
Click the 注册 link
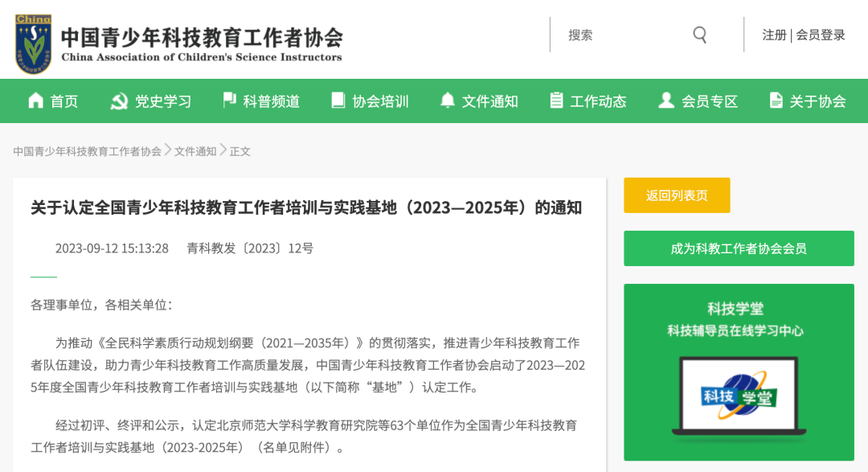(x=774, y=35)
